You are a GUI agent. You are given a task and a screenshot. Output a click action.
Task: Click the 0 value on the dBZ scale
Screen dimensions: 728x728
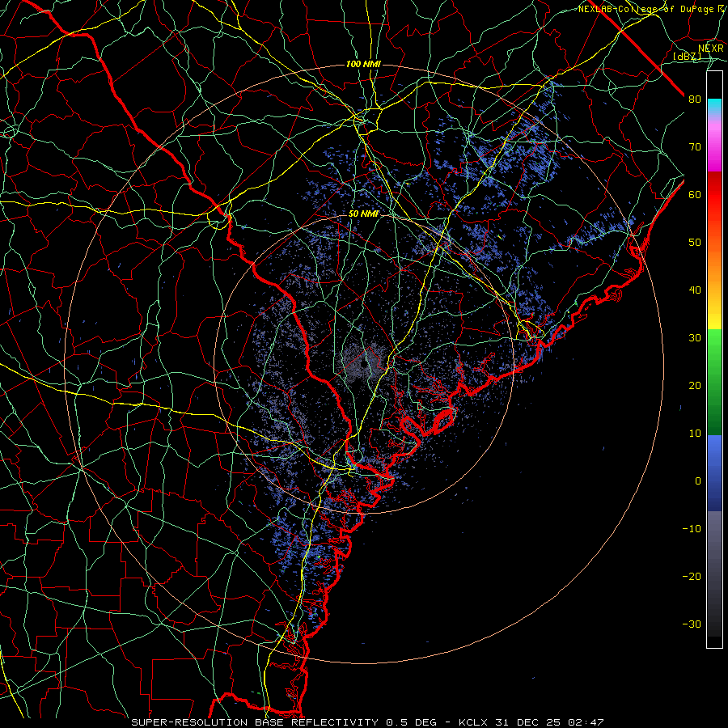698,481
